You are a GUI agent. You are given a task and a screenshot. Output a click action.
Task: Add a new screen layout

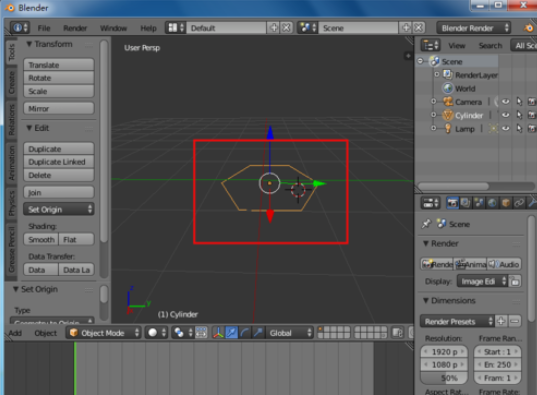click(x=274, y=27)
